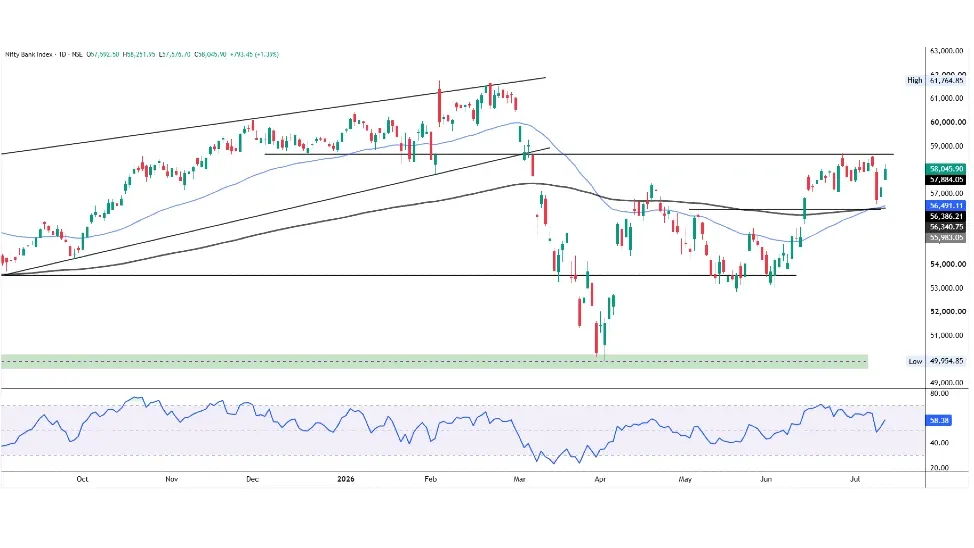Select the close value C58,045.90 in legend

(210, 55)
